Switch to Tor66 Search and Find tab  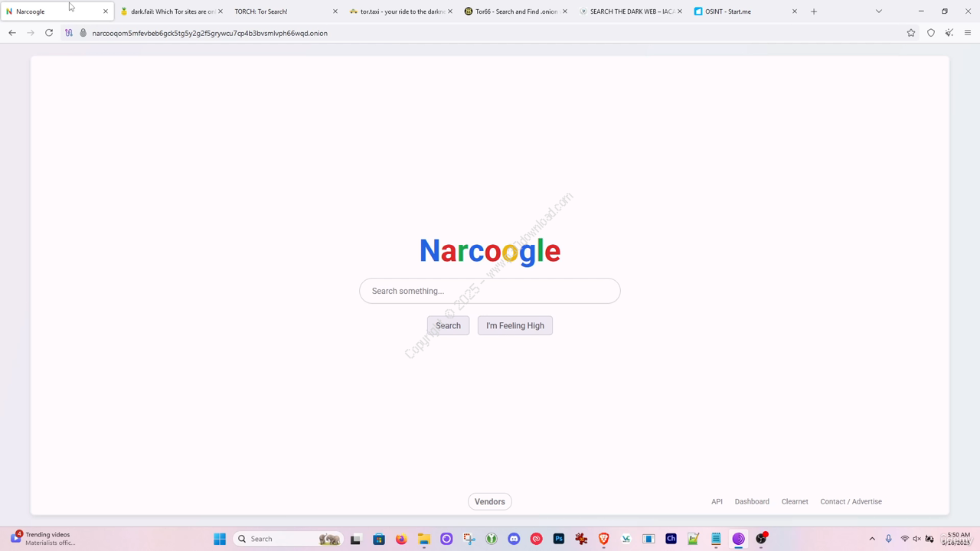click(514, 11)
